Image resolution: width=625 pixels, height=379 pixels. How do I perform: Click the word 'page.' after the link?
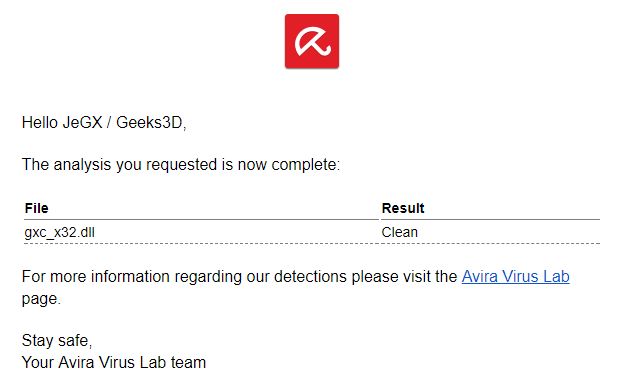41,299
